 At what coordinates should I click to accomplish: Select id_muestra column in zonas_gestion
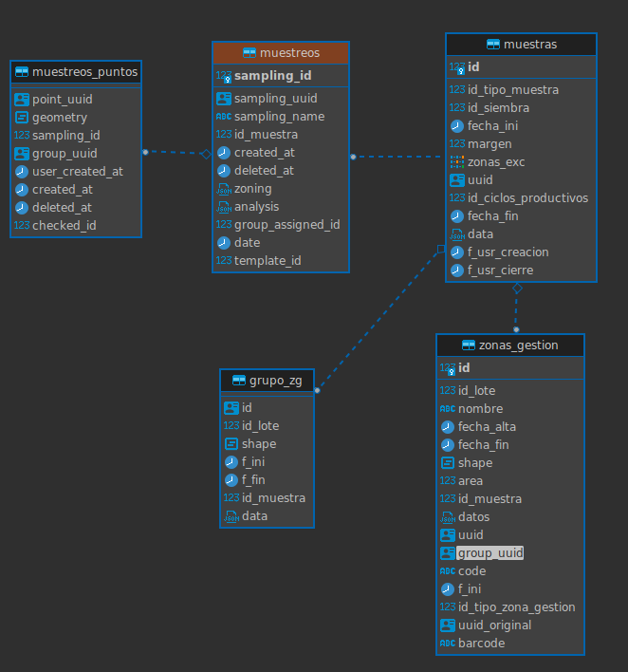[x=489, y=499]
